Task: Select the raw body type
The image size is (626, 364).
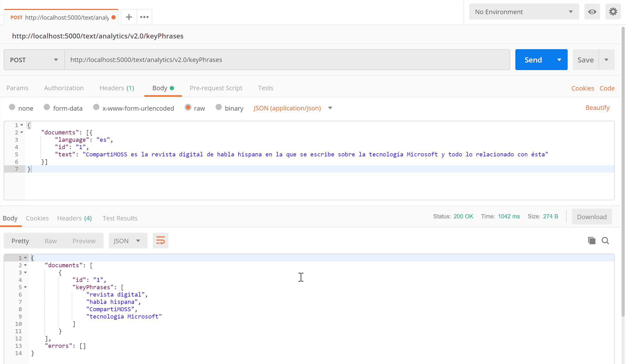Action: (x=188, y=107)
